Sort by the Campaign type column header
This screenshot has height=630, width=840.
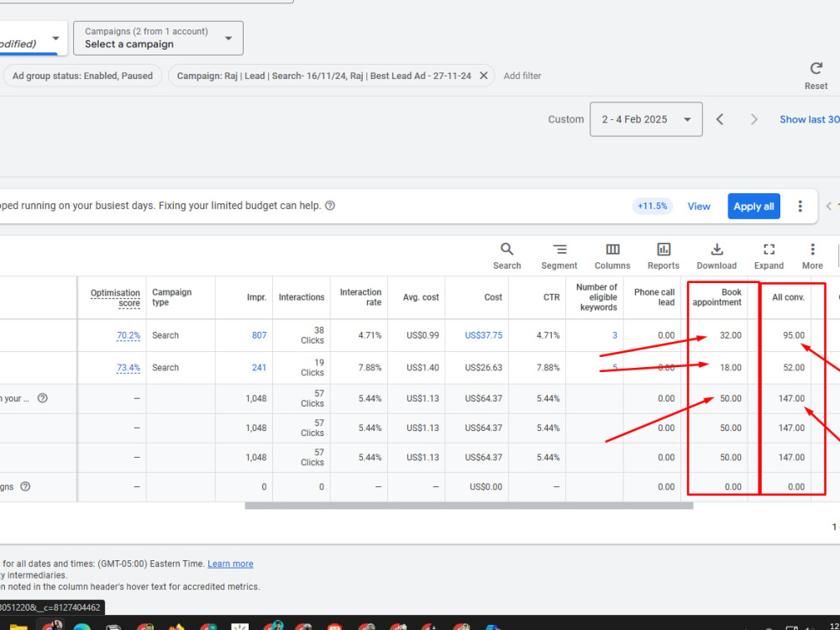coord(171,297)
